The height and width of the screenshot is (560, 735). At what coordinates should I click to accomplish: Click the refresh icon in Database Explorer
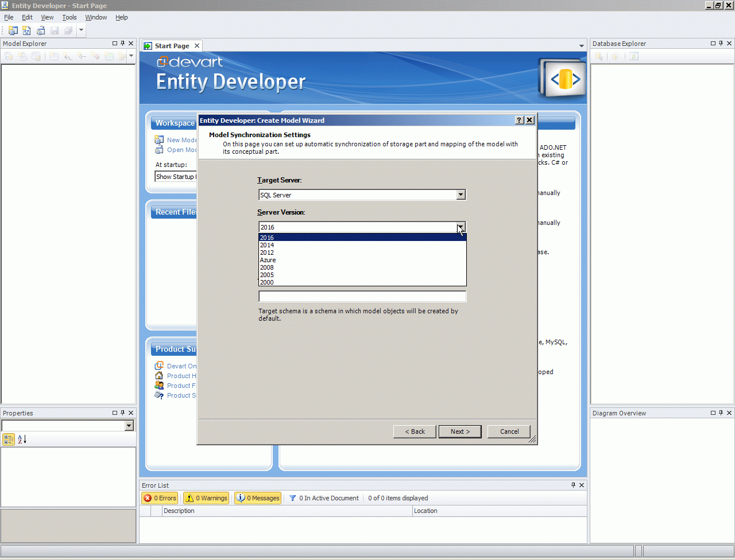pos(634,56)
